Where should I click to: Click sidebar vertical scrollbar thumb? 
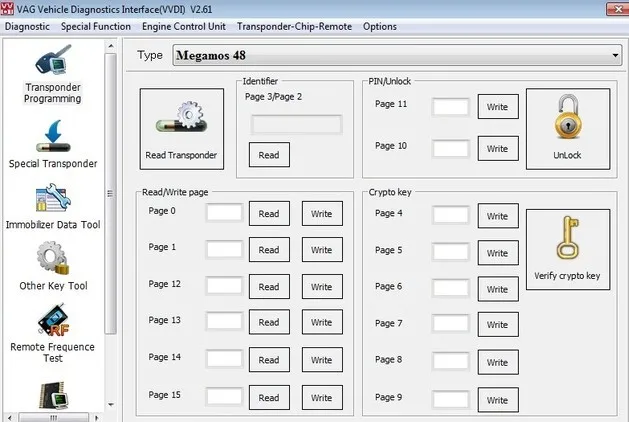click(x=111, y=193)
